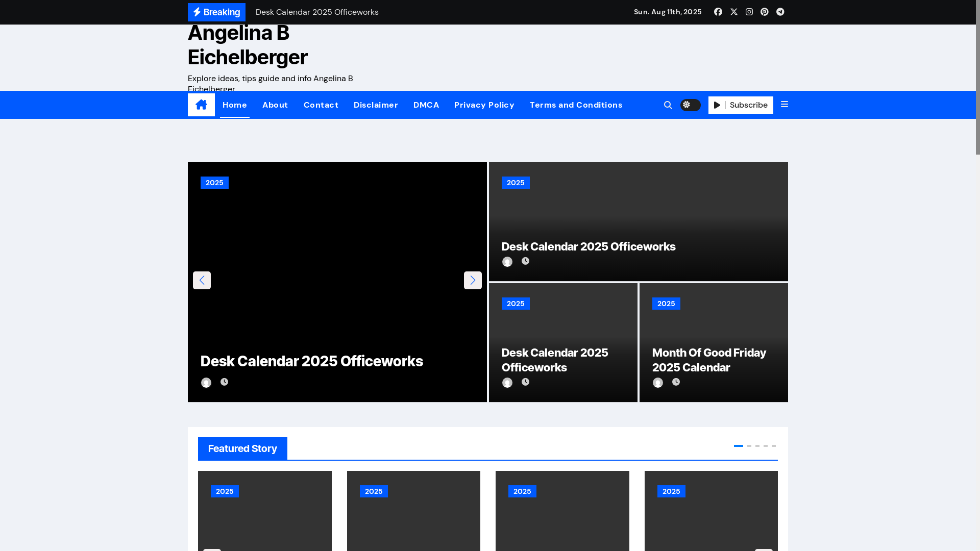Open the Disclaimer menu item
Image resolution: width=980 pixels, height=551 pixels.
376,105
